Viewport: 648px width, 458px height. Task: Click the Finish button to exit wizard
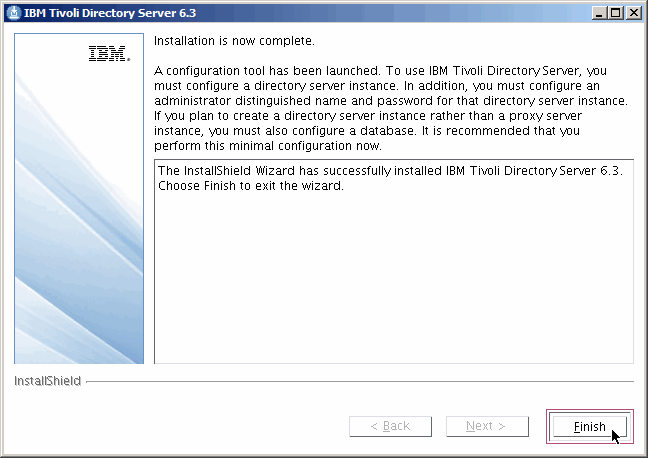[589, 426]
